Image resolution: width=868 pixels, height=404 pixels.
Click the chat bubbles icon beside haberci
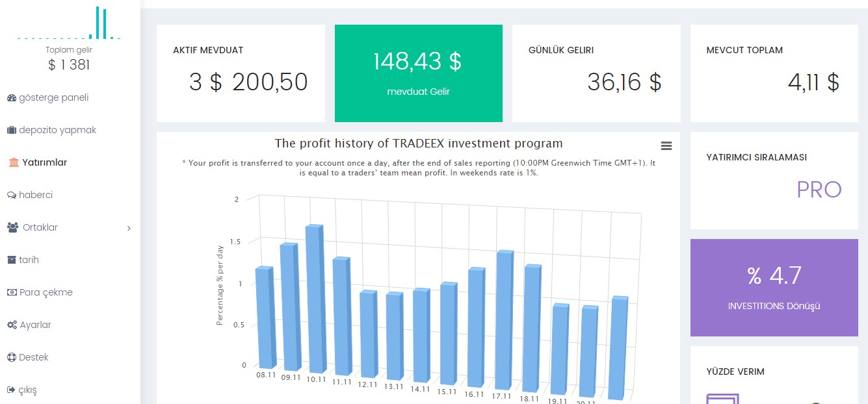coord(11,196)
